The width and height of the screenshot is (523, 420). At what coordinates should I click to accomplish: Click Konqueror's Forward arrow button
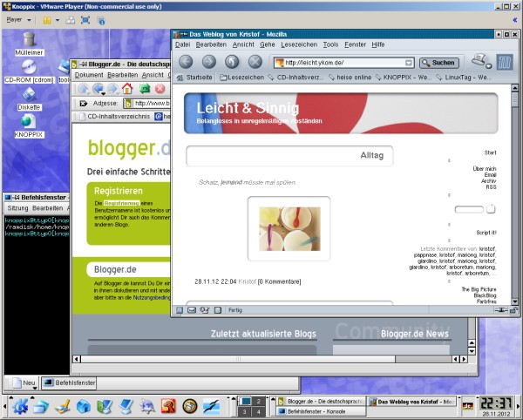point(112,89)
